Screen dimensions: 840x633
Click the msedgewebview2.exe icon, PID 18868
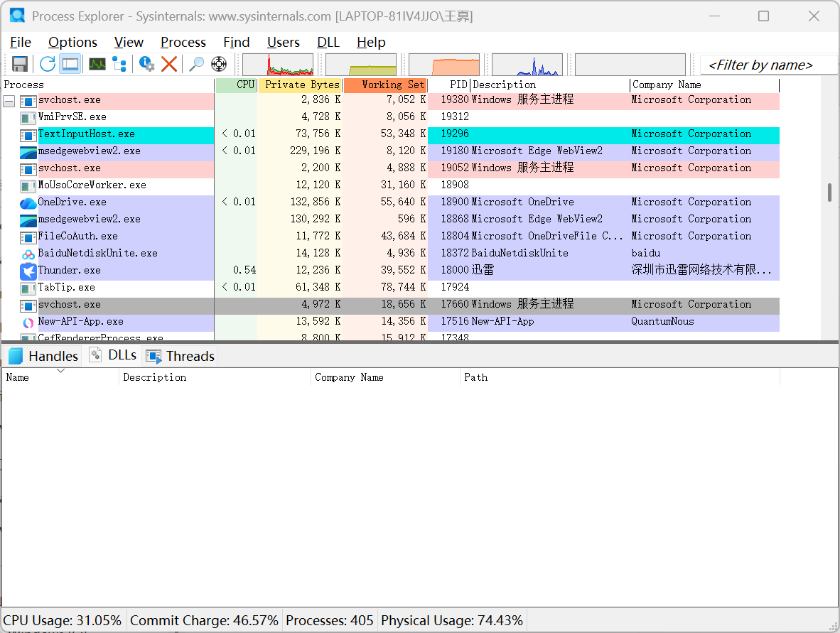point(28,220)
